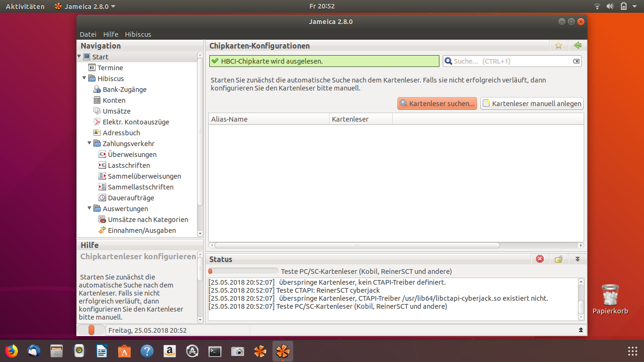Click the lock icon in the Status panel
This screenshot has width=644, height=362.
559,259
